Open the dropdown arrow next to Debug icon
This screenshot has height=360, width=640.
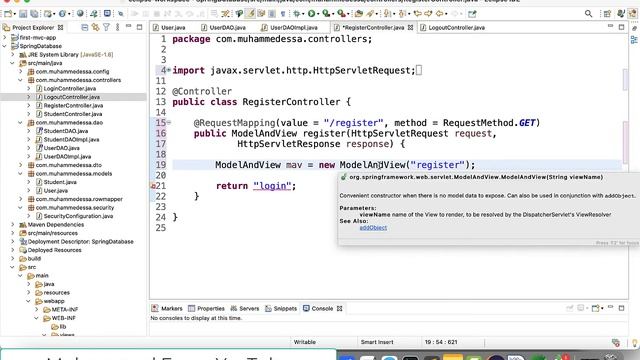303,14
